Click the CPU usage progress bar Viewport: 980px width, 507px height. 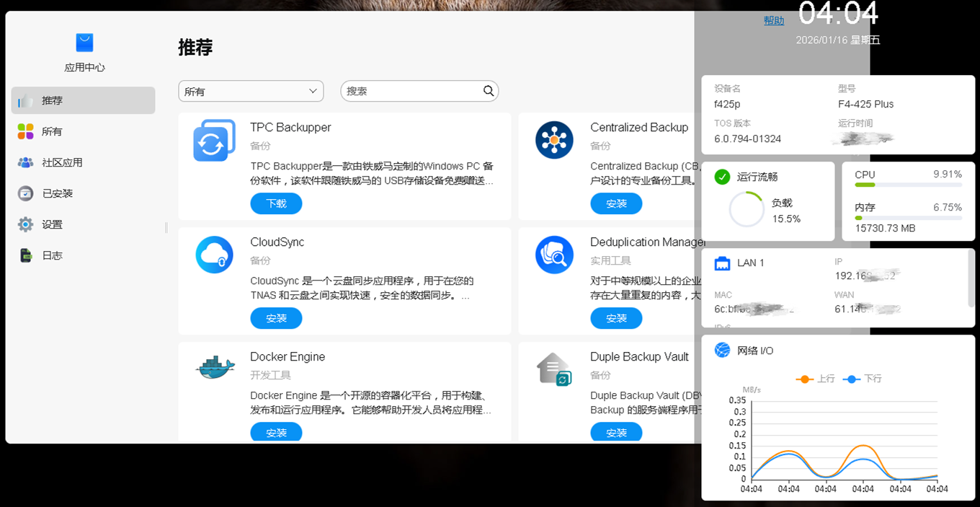[908, 185]
